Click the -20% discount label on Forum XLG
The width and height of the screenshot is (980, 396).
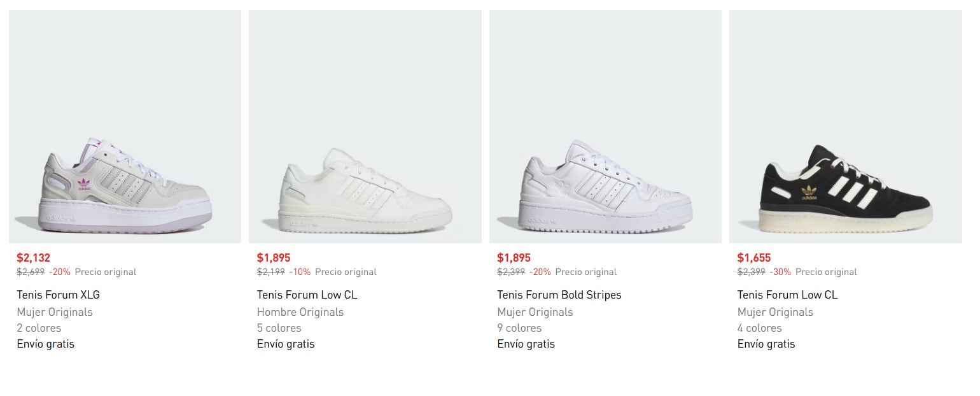(61, 271)
